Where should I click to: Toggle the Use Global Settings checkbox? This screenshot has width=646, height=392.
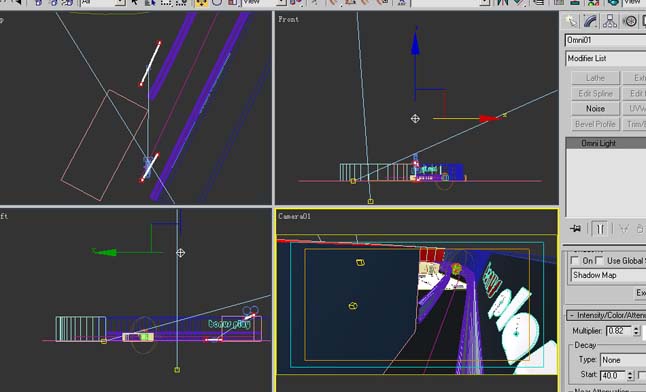[x=599, y=261]
